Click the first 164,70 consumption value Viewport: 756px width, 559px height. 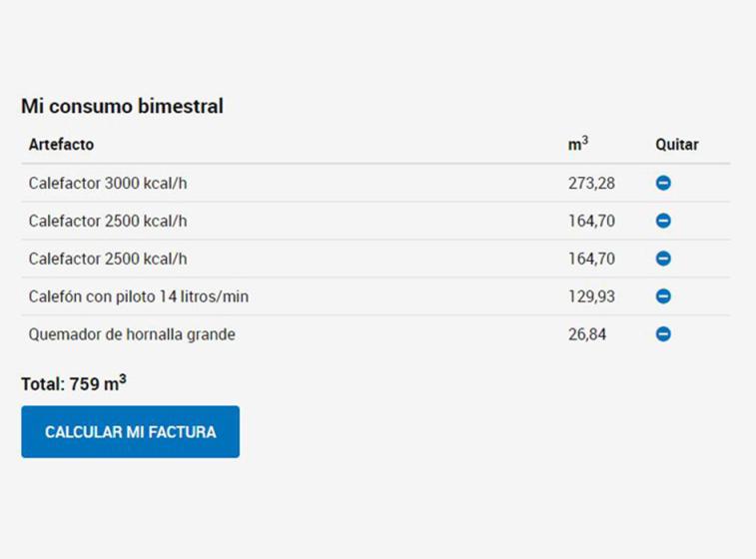point(591,222)
